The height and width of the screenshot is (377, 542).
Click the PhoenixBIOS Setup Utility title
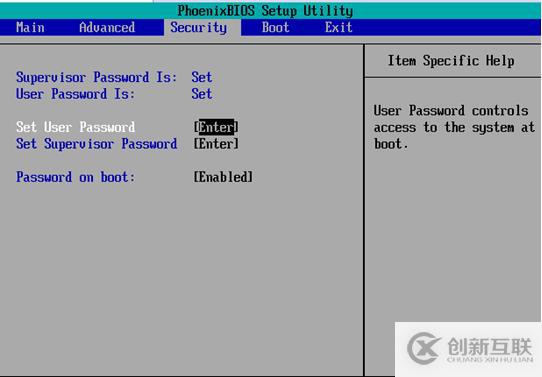(x=265, y=11)
